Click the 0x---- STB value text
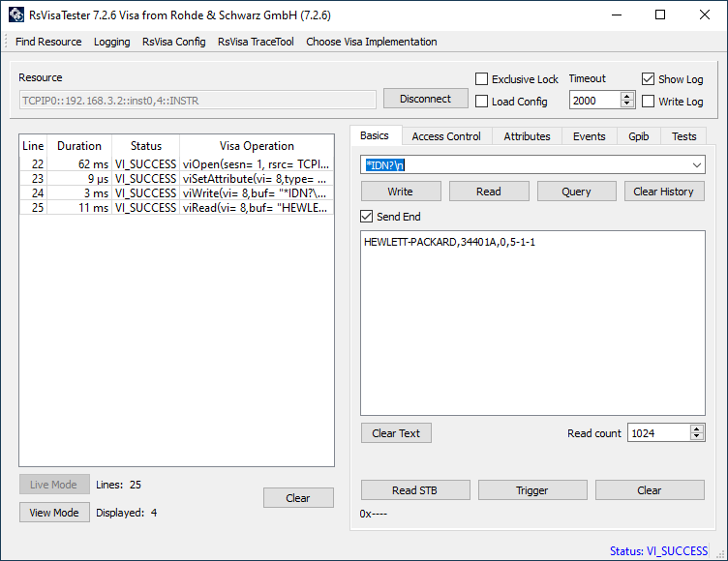The width and height of the screenshot is (728, 561). point(374,514)
